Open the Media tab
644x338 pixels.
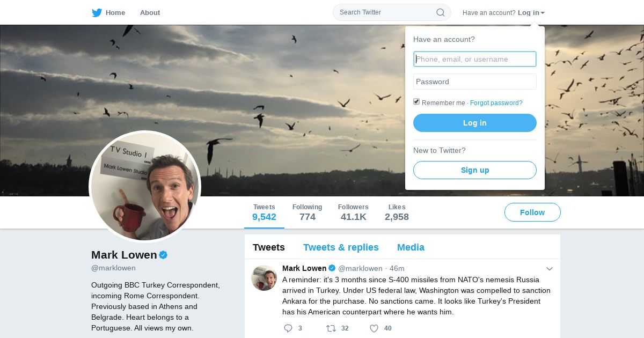tap(411, 247)
